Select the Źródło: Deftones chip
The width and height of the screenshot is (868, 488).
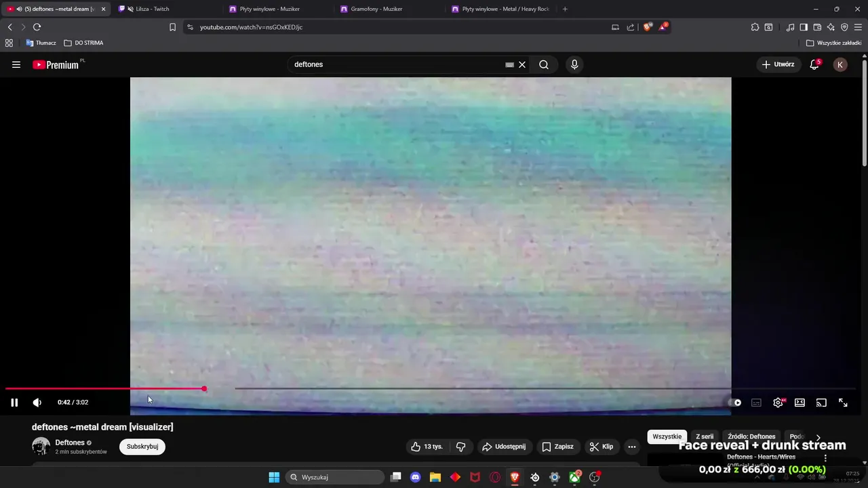(x=751, y=436)
